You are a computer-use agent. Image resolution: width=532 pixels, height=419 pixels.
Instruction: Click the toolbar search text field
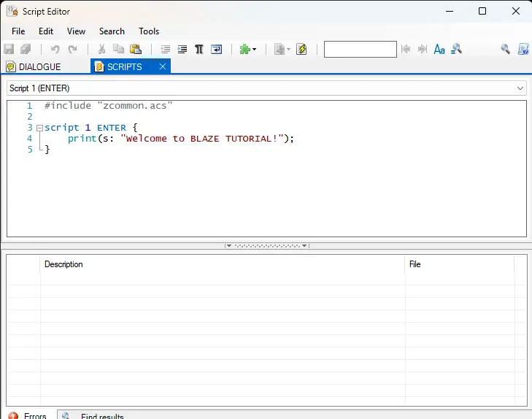coord(360,49)
